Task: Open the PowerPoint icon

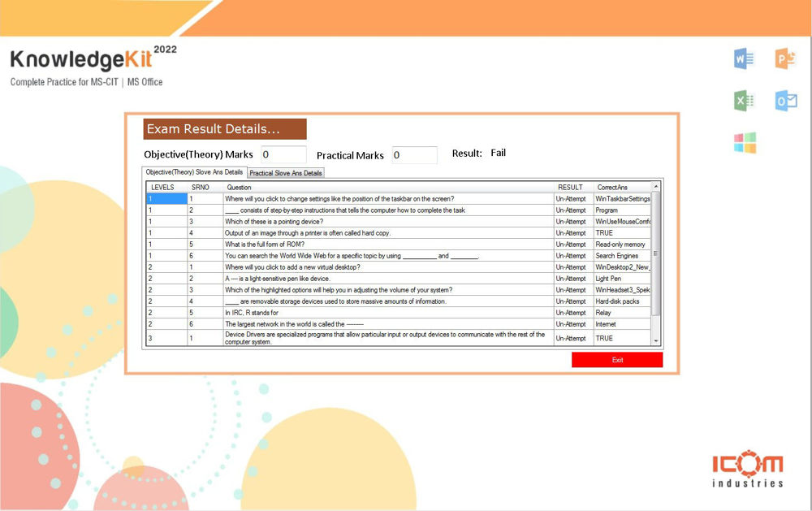Action: pyautogui.click(x=785, y=58)
